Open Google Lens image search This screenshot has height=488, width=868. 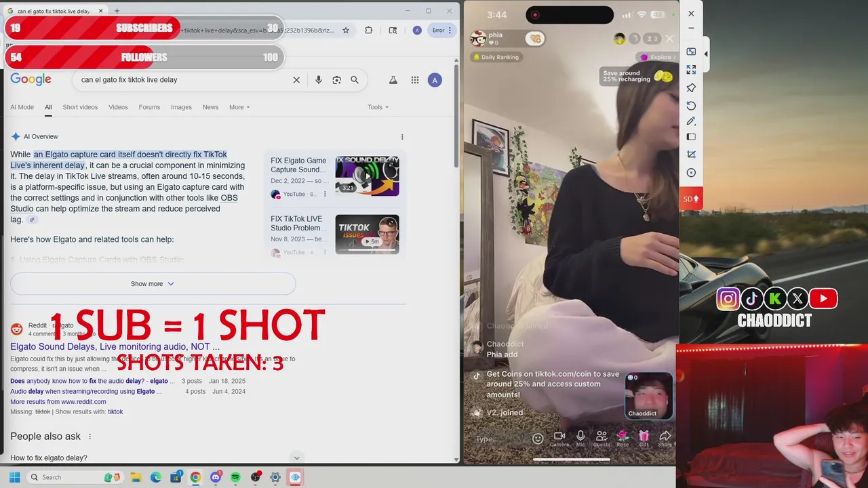coord(336,80)
